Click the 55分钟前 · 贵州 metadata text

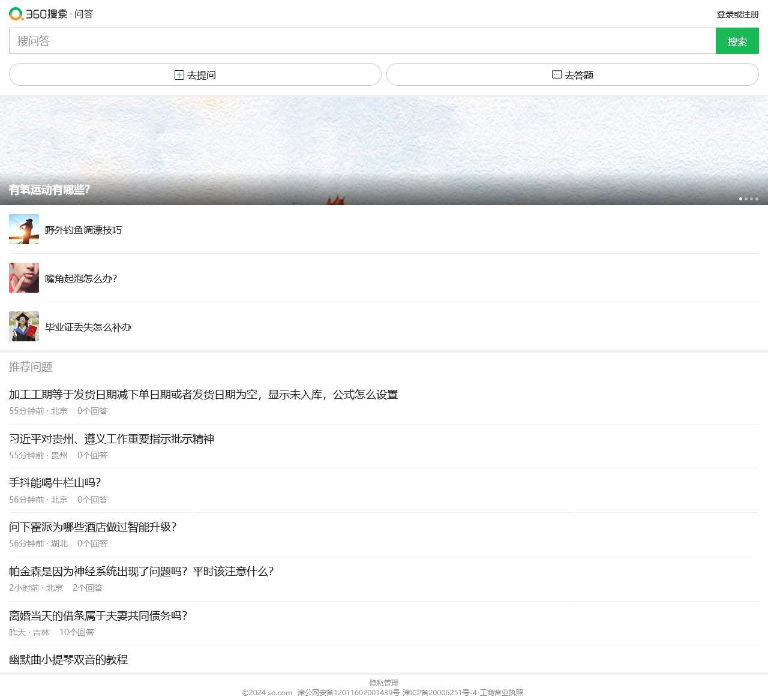(x=38, y=455)
